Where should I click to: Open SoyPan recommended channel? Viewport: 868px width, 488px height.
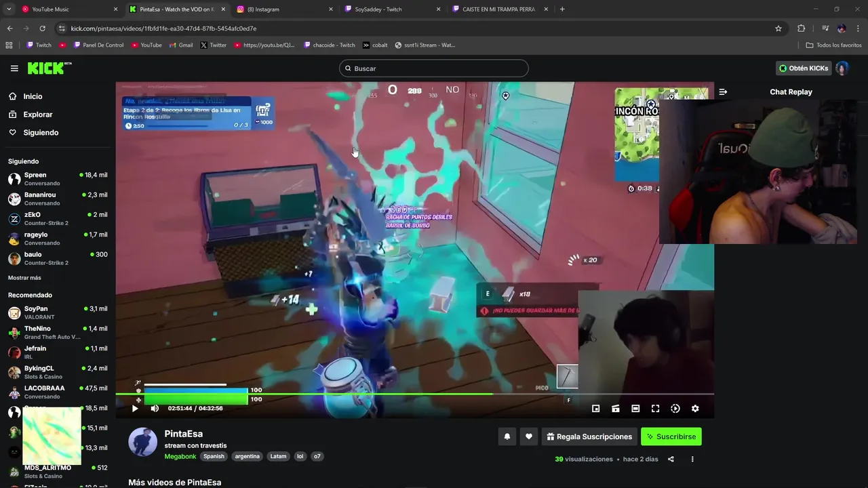click(x=58, y=312)
